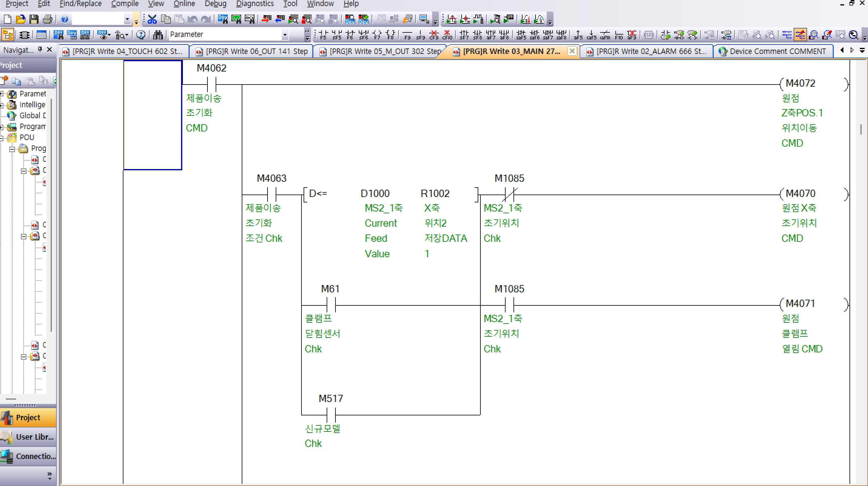This screenshot has height=486, width=868.
Task: Toggle the highlighted write mode ladder icon
Action: (x=800, y=35)
